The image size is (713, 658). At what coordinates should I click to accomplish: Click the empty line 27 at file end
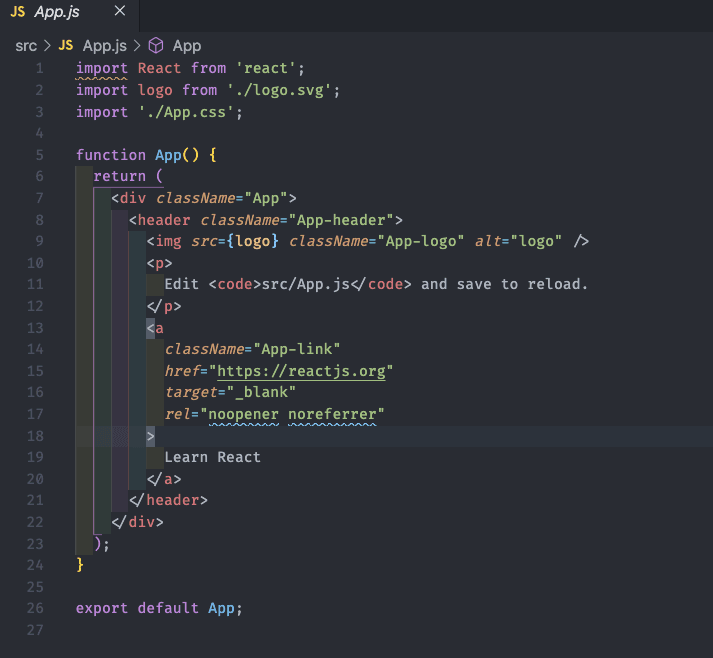[300, 630]
